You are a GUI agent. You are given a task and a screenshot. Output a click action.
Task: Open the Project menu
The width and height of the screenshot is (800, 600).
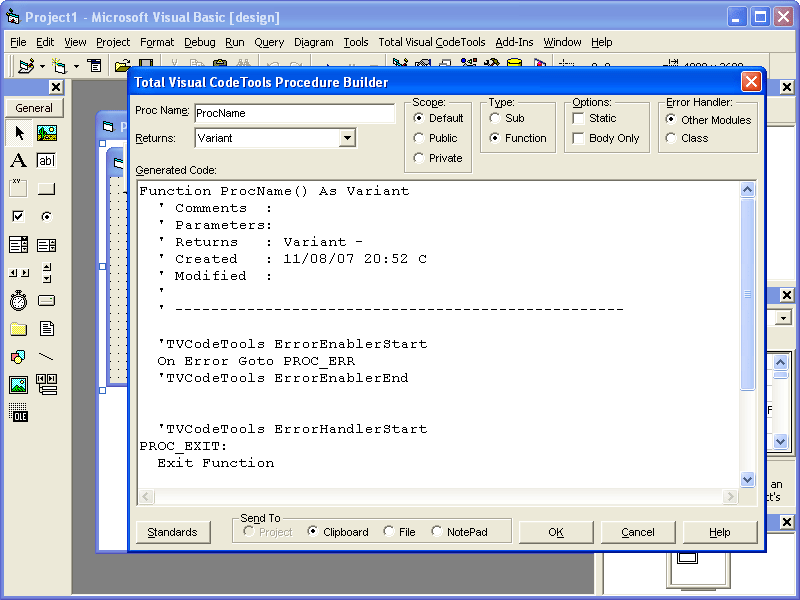pos(113,42)
